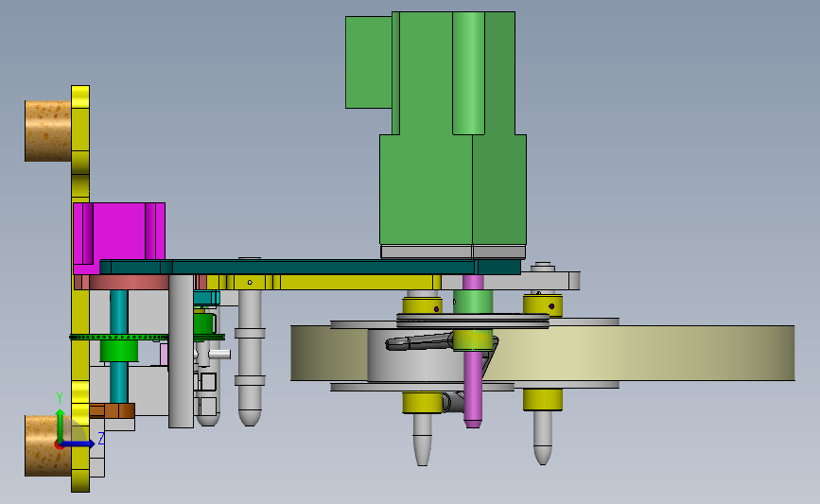Click the green terminal box on the motor's side

point(369,62)
